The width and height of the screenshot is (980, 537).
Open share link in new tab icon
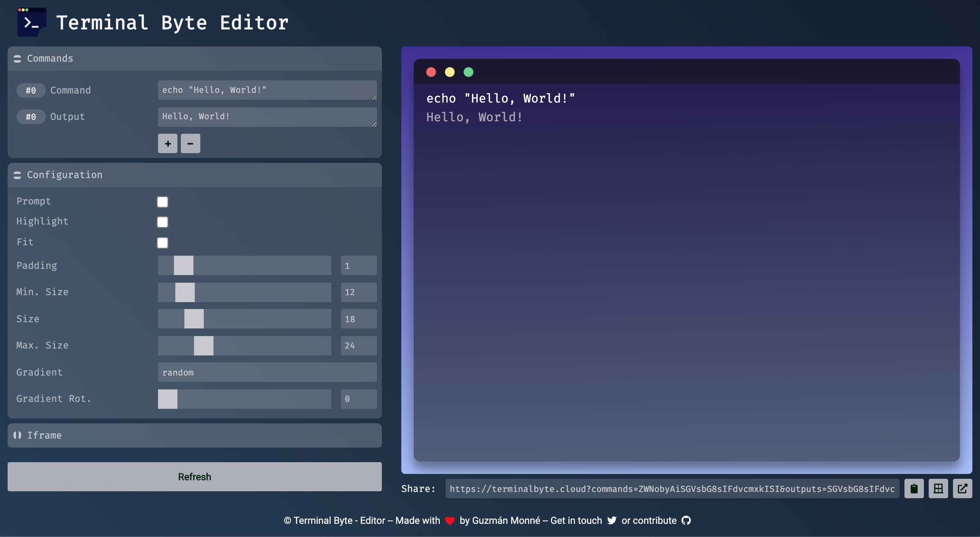tap(962, 489)
